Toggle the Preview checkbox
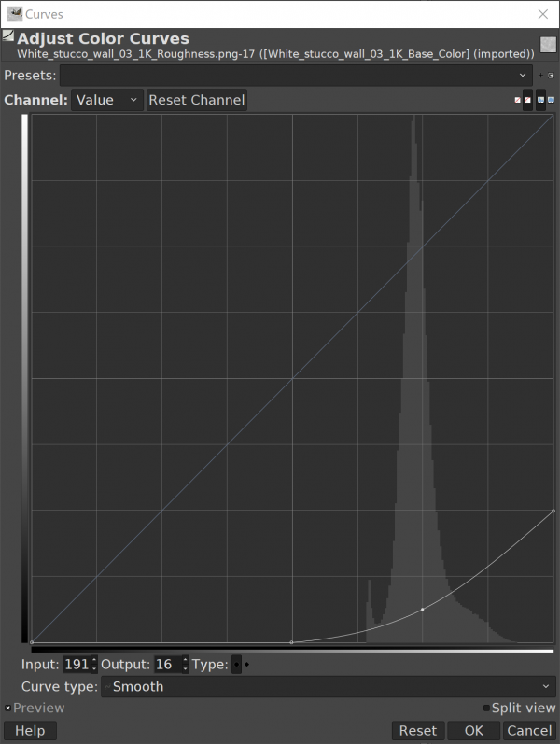Screen dimensions: 560x744 coord(8,709)
